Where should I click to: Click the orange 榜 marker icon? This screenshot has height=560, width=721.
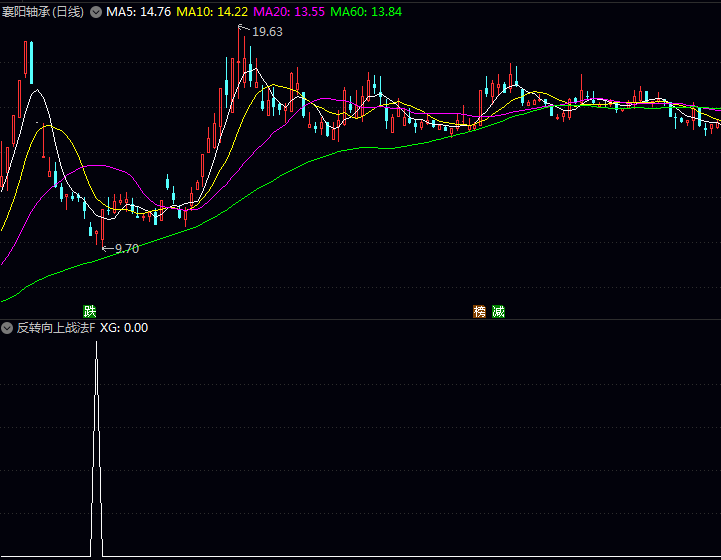pos(480,311)
